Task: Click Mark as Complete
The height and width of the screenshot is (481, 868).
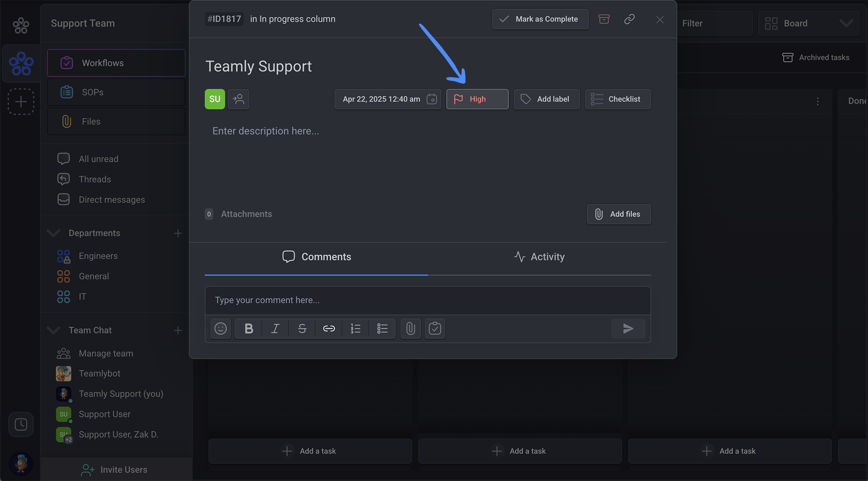Action: tap(540, 19)
